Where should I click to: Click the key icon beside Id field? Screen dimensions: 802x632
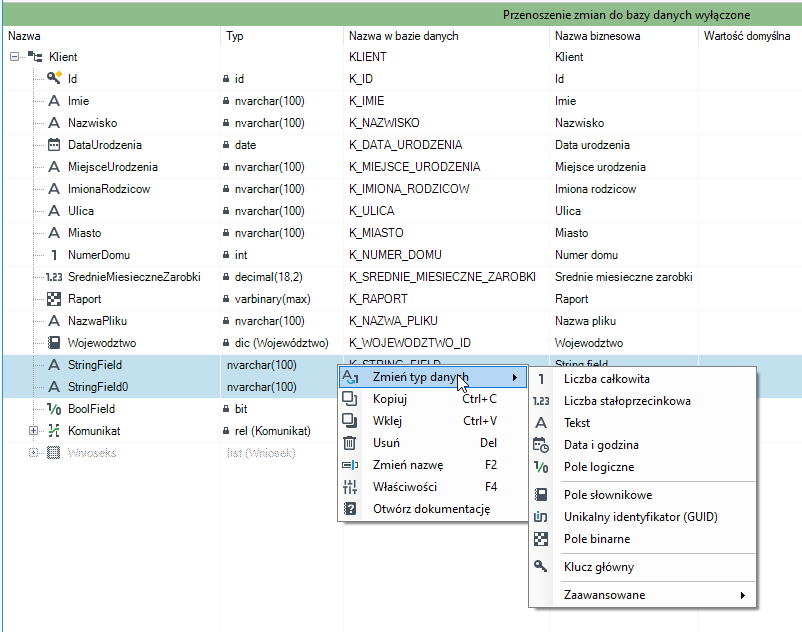pyautogui.click(x=54, y=78)
